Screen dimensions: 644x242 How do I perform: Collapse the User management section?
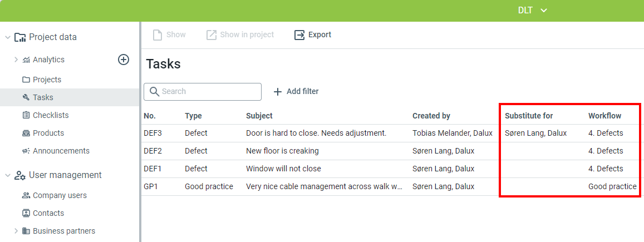point(7,175)
